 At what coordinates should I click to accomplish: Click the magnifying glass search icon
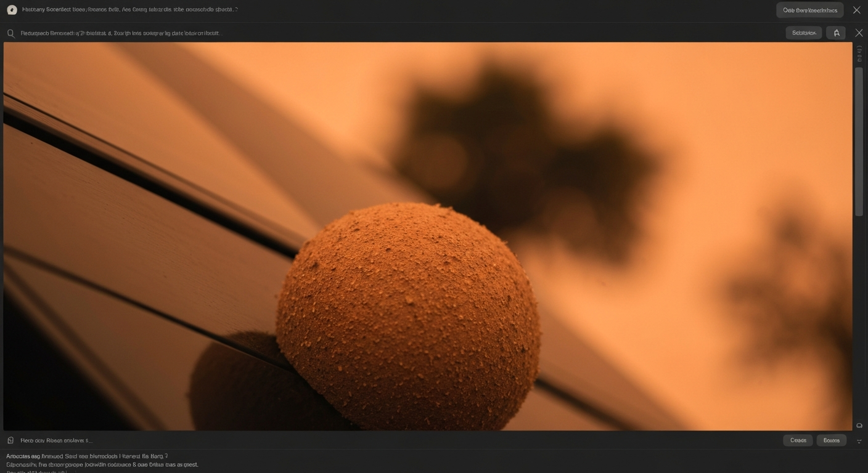coord(11,33)
